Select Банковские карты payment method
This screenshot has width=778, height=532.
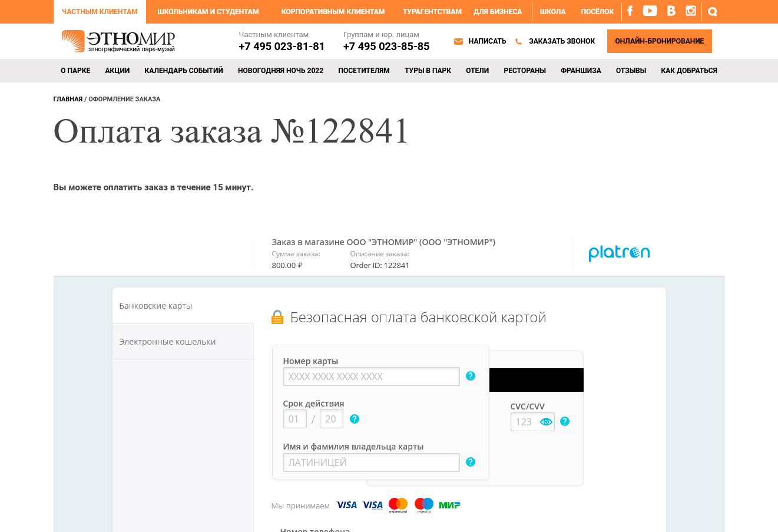point(183,306)
